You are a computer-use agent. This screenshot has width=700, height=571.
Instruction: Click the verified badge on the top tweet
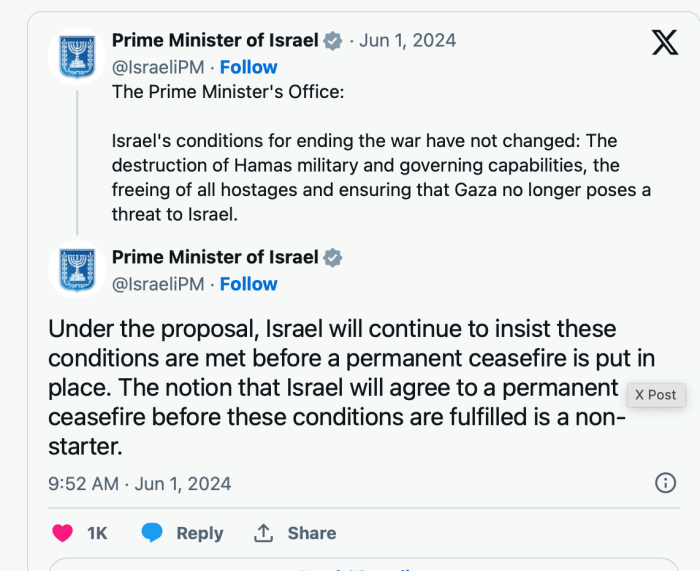point(333,41)
